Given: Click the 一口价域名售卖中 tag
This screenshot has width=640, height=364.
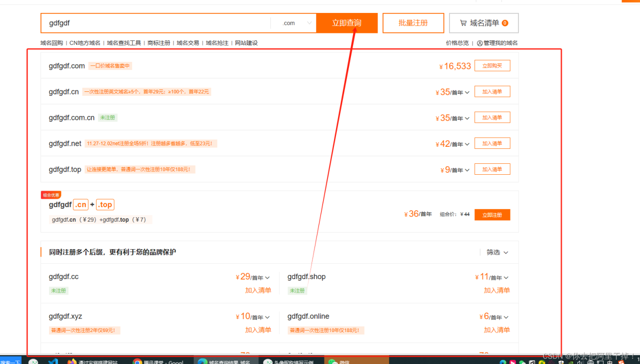Looking at the screenshot, I should [x=110, y=66].
